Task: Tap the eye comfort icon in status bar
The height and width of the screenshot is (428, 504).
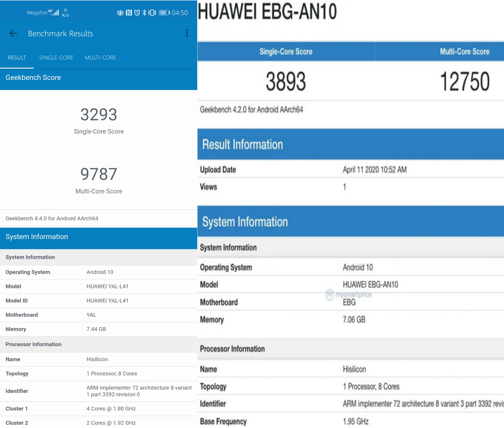Action: click(x=120, y=13)
